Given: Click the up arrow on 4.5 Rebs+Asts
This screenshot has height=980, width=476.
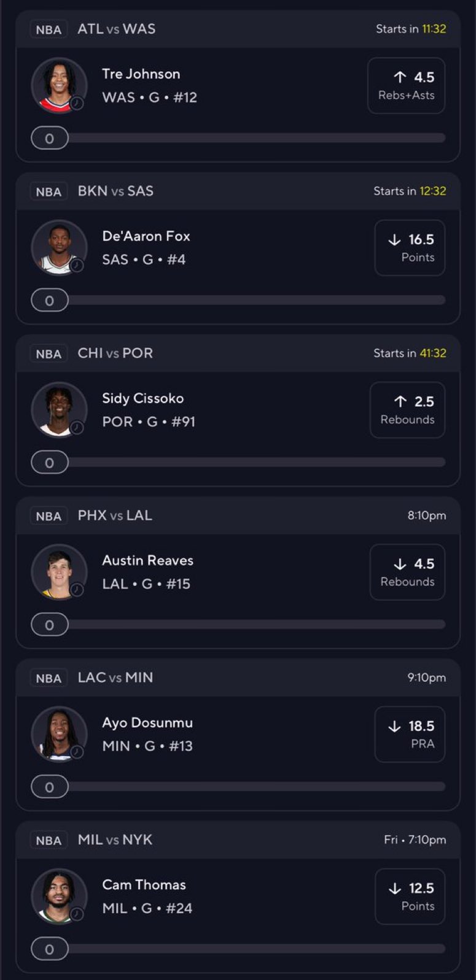Looking at the screenshot, I should [x=400, y=77].
